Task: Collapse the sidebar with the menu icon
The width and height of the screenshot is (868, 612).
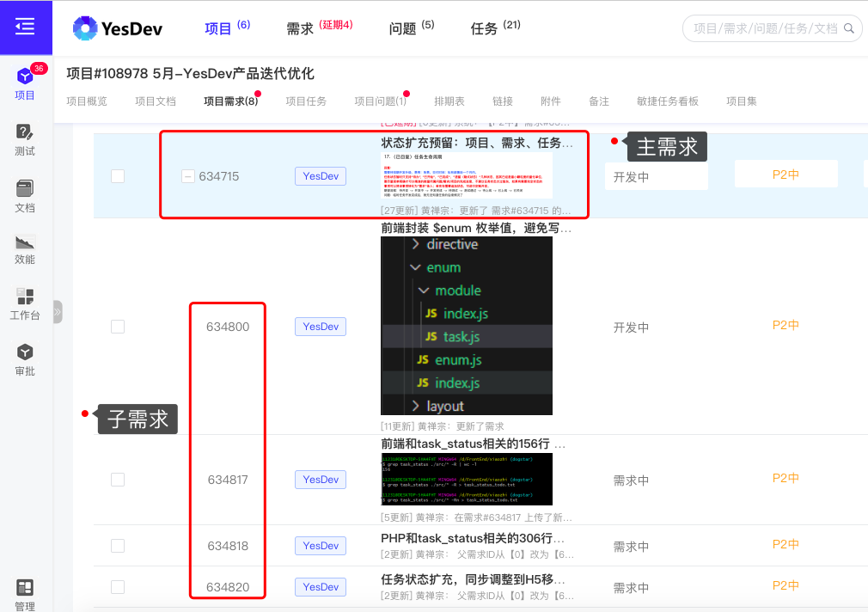Action: click(25, 26)
